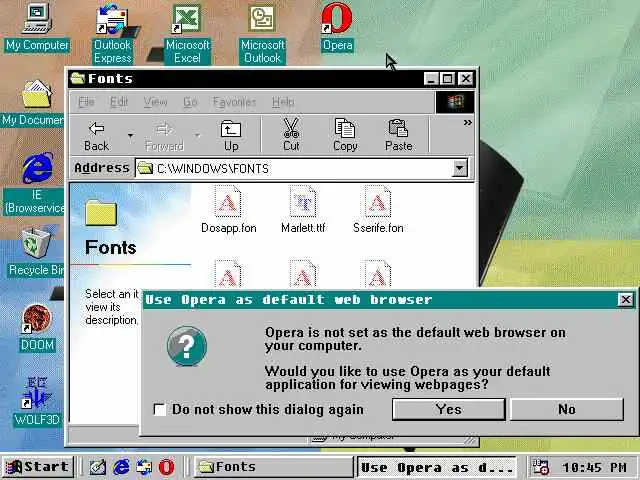Screen dimensions: 640x480
Task: Open the Forward history dropdown arrow
Action: 198,135
